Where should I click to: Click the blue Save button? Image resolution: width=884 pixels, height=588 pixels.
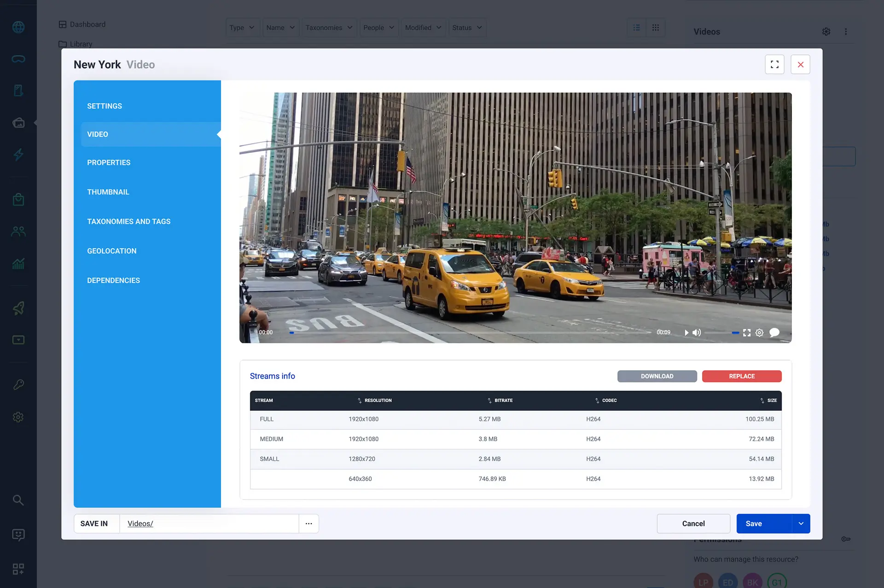(x=764, y=524)
